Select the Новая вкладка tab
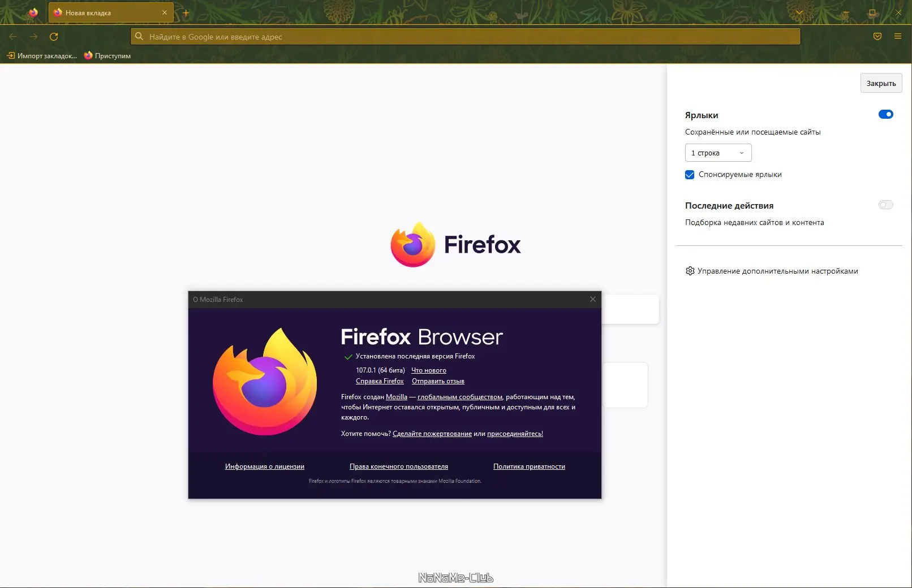The image size is (912, 588). pos(110,12)
